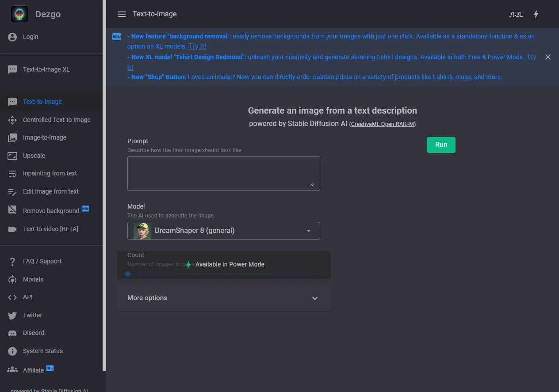Go to Text-to-Image XL page
This screenshot has height=392, width=559.
pos(51,69)
